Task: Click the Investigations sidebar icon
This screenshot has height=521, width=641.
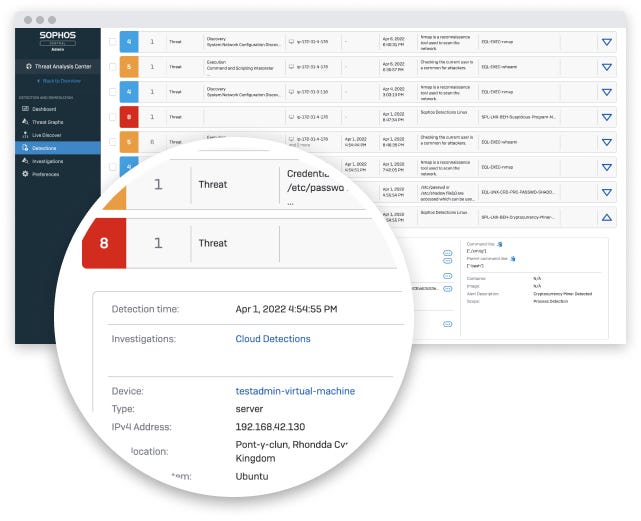Action: [25, 161]
